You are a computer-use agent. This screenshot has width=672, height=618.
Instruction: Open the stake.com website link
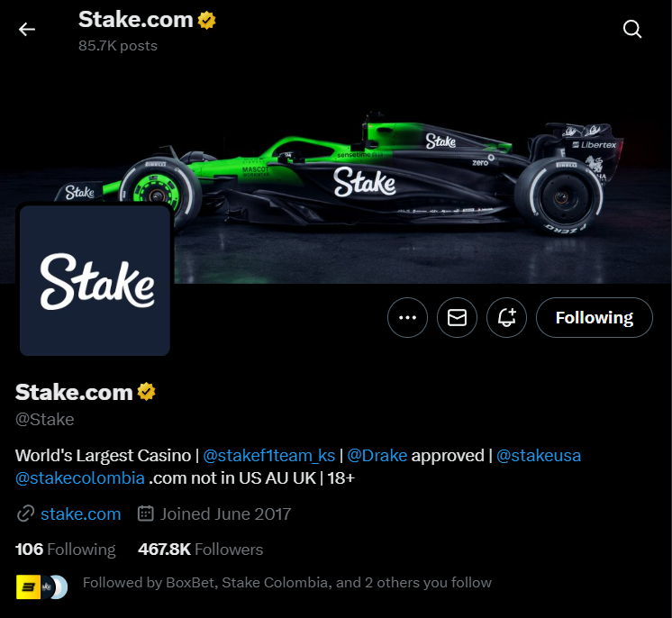click(80, 513)
